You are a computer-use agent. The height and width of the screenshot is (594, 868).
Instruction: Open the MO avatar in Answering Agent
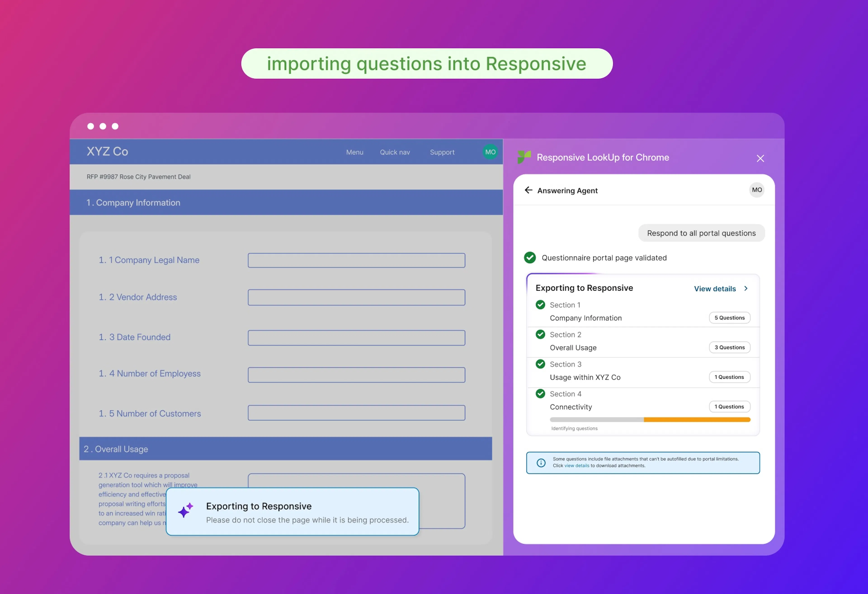[757, 190]
